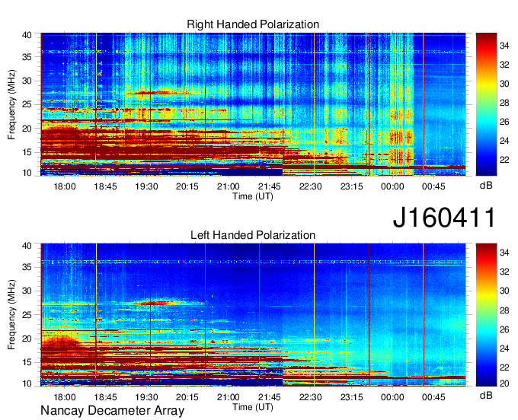The image size is (518, 420).
Task: Click the 00:00 tick of the left-handed plot
Action: [x=392, y=397]
